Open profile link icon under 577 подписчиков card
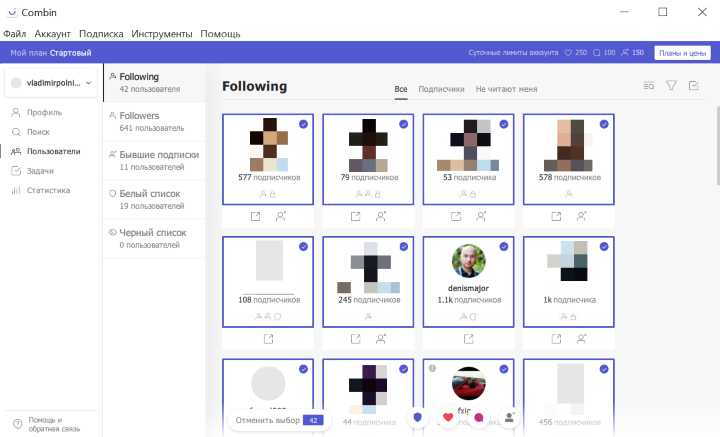720x437 pixels. (x=255, y=216)
